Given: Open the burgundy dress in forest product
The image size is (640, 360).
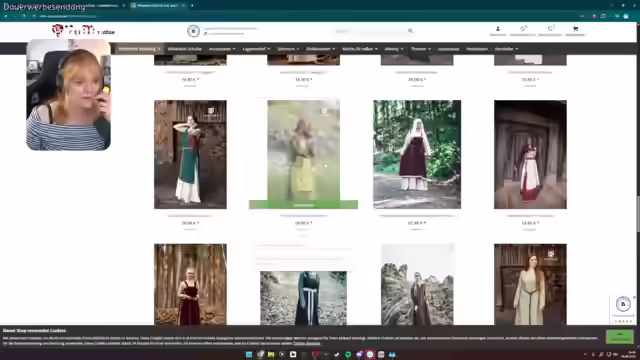Looking at the screenshot, I should click(417, 154).
